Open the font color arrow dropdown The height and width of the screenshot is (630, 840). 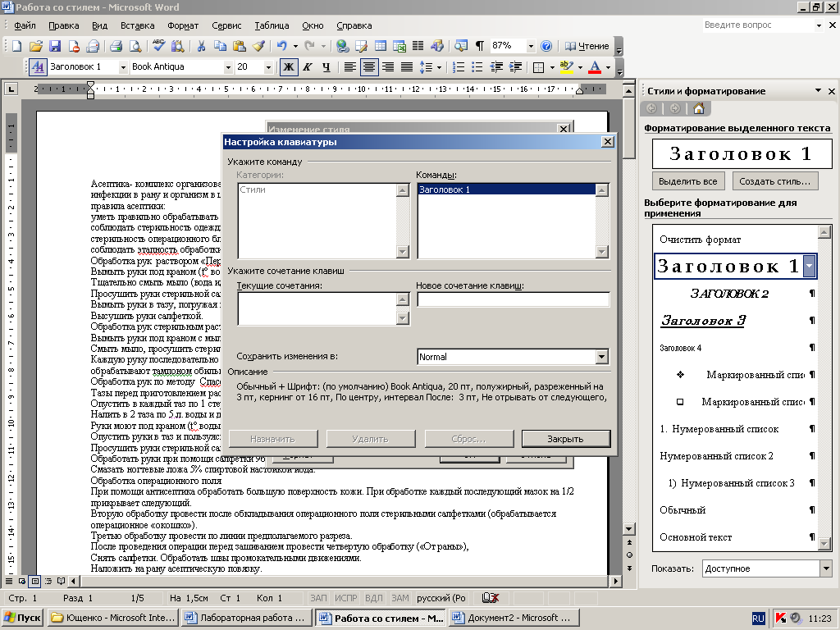coord(608,67)
